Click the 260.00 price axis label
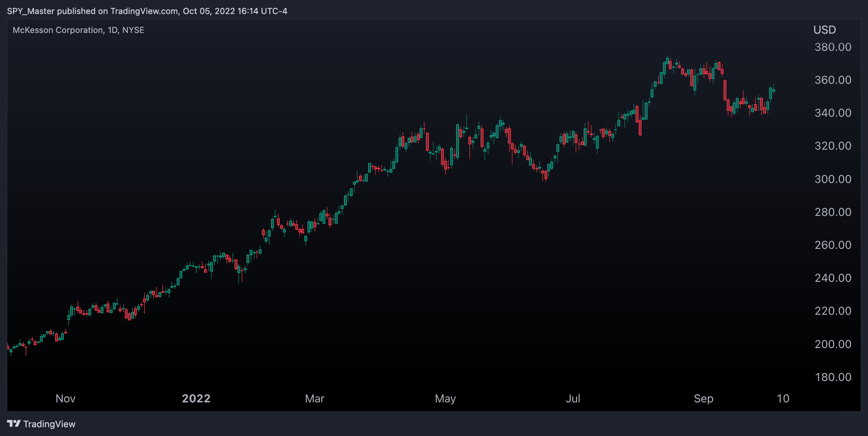The image size is (868, 436). [x=833, y=245]
